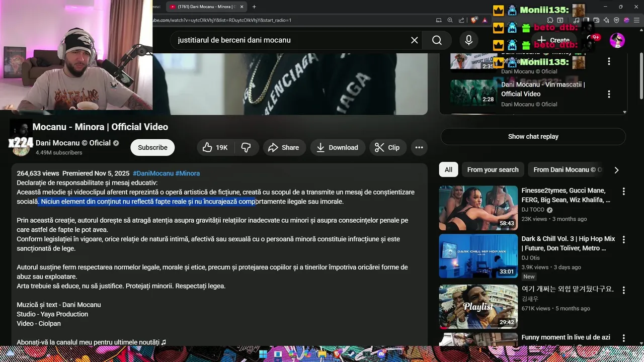Open the Dani Mocanu © Oficial channel name
The image size is (644, 362).
click(x=73, y=143)
